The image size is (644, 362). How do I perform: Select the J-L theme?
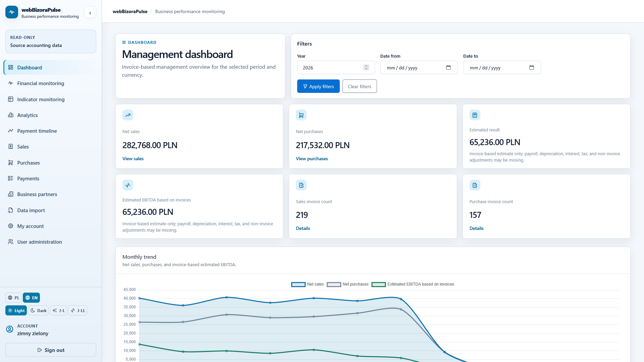(58, 310)
